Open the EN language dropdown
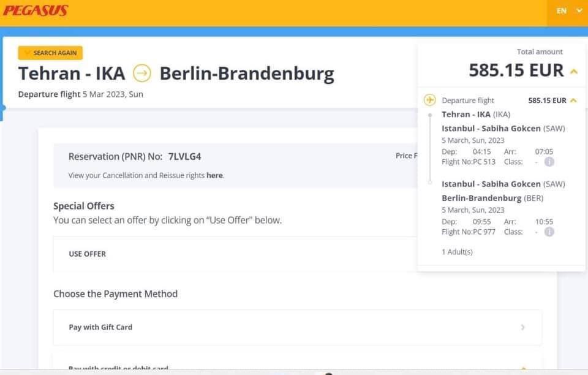588x375 pixels. click(568, 10)
